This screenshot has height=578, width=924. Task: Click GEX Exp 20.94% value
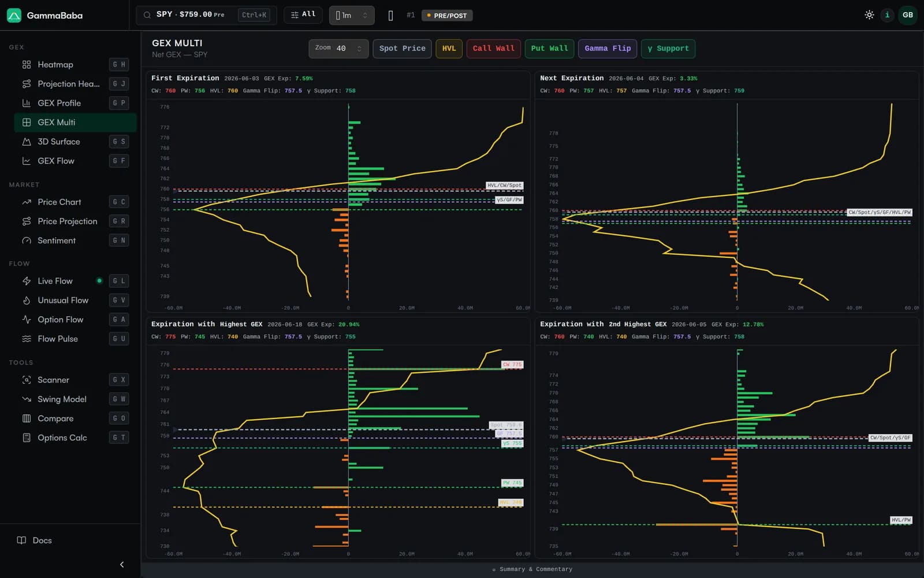click(x=349, y=325)
